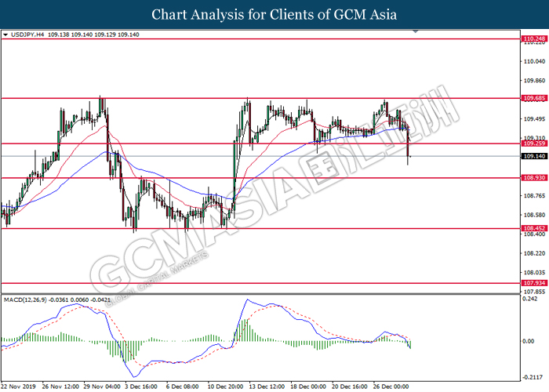Click the 29 Nov 04:00 time label

102,387
